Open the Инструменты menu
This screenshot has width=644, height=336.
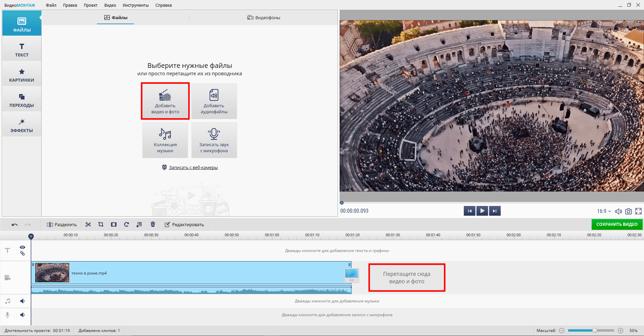click(136, 5)
